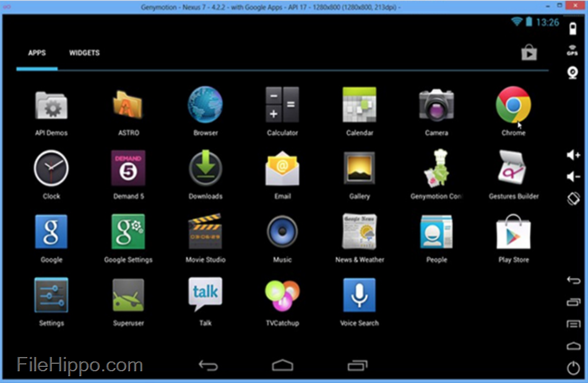Tap the battery status bar icon
The image size is (588, 383).
coord(529,22)
